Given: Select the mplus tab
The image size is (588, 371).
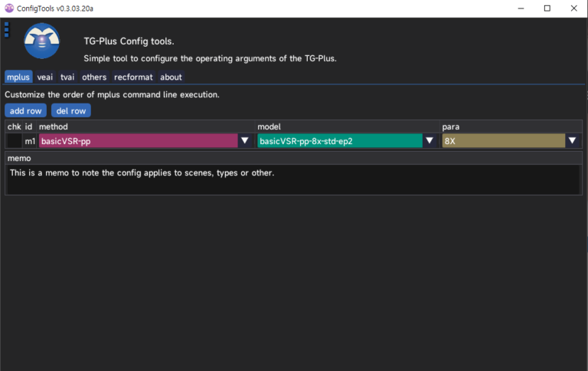Looking at the screenshot, I should pyautogui.click(x=18, y=77).
